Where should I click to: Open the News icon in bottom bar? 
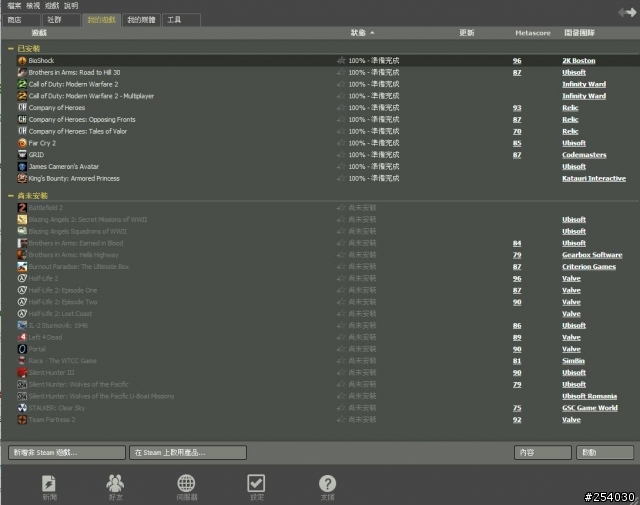tap(49, 483)
